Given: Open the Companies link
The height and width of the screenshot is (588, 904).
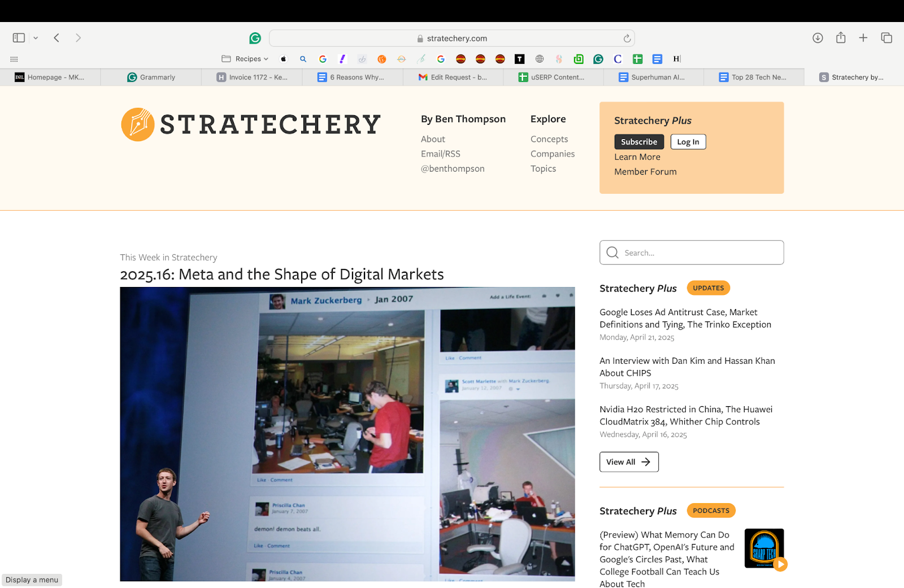Looking at the screenshot, I should pos(553,154).
